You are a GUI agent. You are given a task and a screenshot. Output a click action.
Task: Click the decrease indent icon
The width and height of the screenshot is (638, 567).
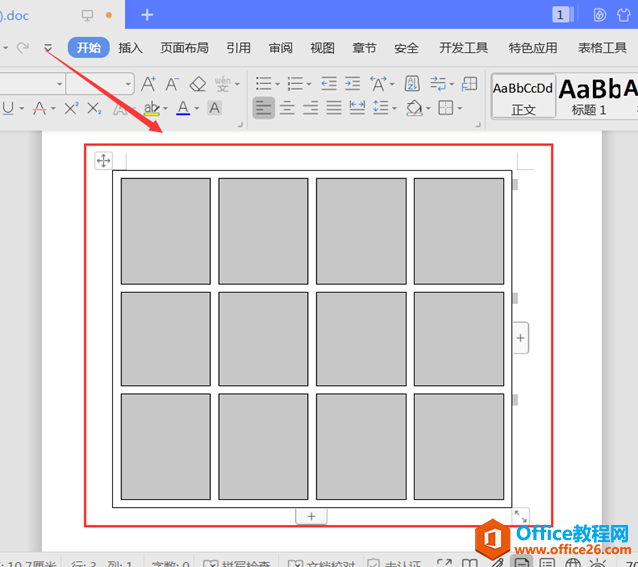click(328, 84)
